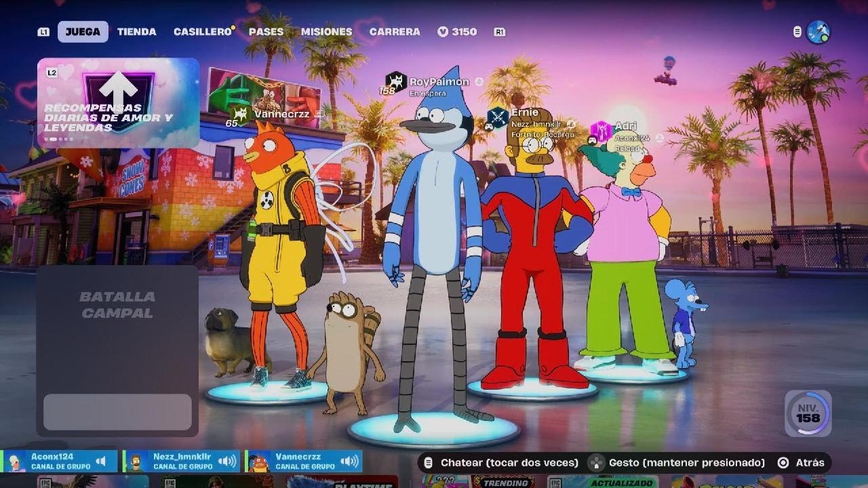Open Adri's magenta rank badge
Image resolution: width=868 pixels, height=488 pixels.
[600, 131]
